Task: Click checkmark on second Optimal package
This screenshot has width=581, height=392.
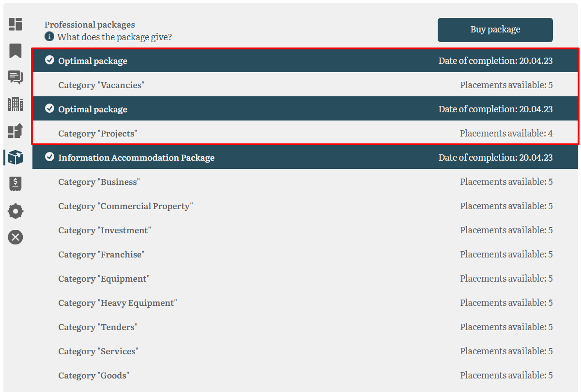Action: pyautogui.click(x=49, y=109)
